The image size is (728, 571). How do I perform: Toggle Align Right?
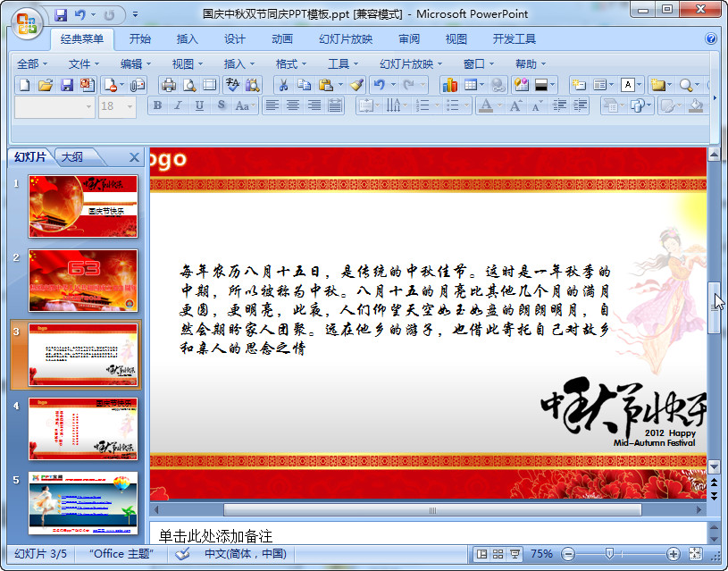[x=314, y=106]
